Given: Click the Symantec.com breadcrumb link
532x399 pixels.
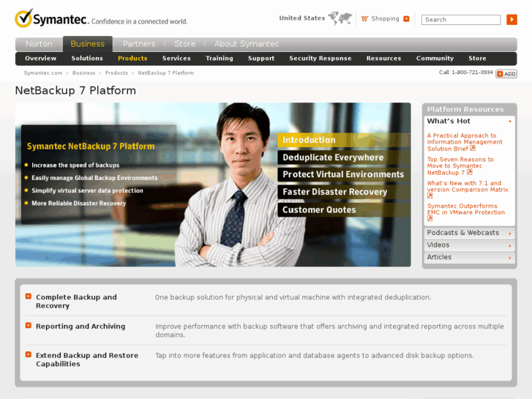Looking at the screenshot, I should pyautogui.click(x=43, y=73).
